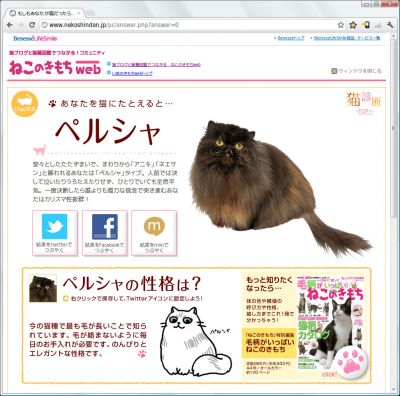The image size is (400, 396).
Task: Click the small Persian cat icon thumbnail
Action: [x=43, y=288]
